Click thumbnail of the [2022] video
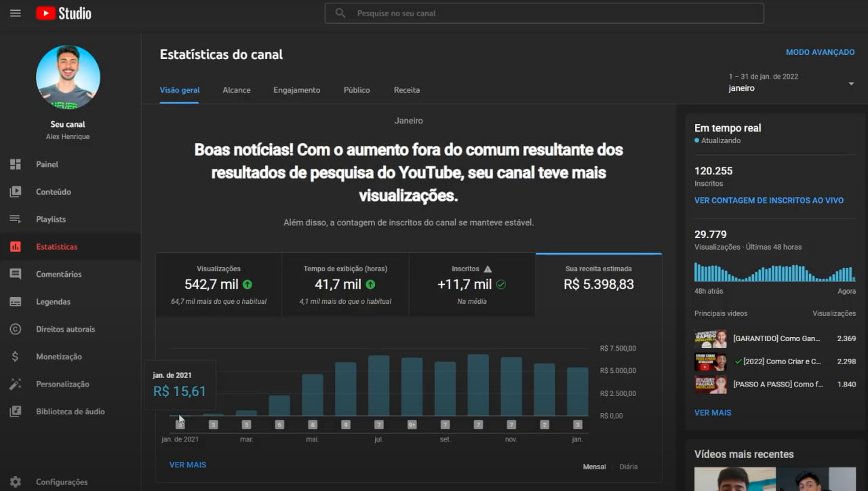 pyautogui.click(x=711, y=361)
